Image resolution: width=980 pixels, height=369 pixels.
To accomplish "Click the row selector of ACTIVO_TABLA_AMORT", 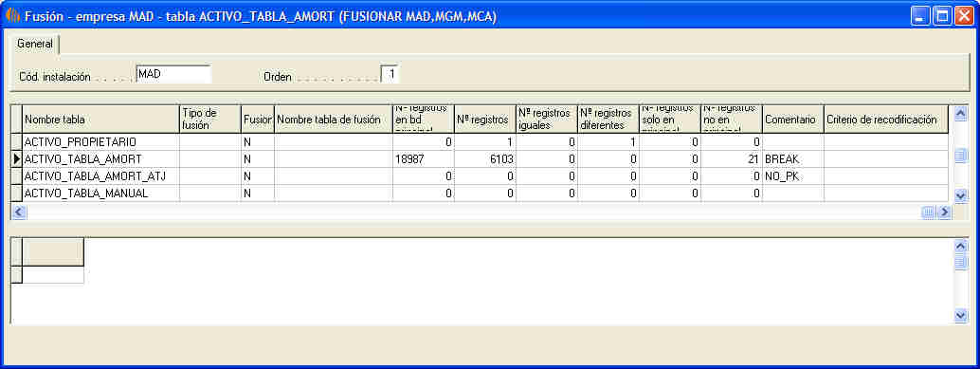I will coord(16,159).
